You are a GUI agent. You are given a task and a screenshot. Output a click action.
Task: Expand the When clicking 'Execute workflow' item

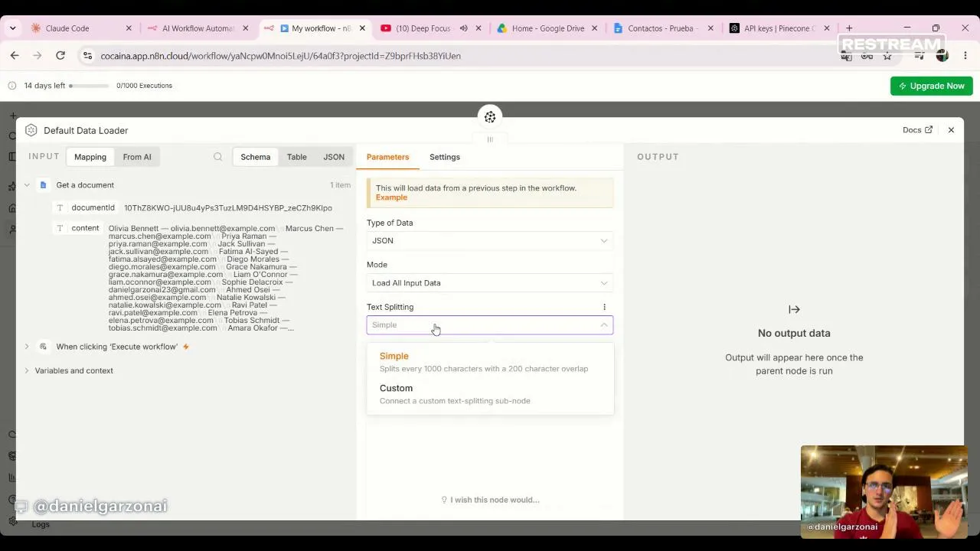coord(27,347)
